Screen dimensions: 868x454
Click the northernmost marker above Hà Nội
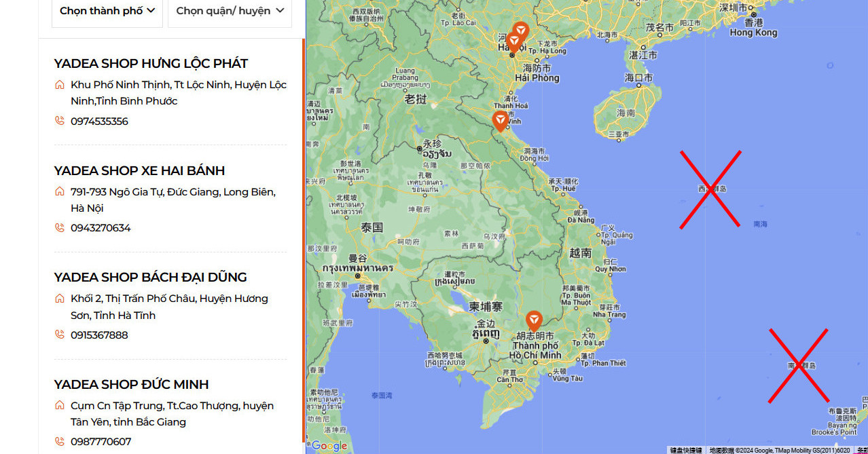pos(520,31)
